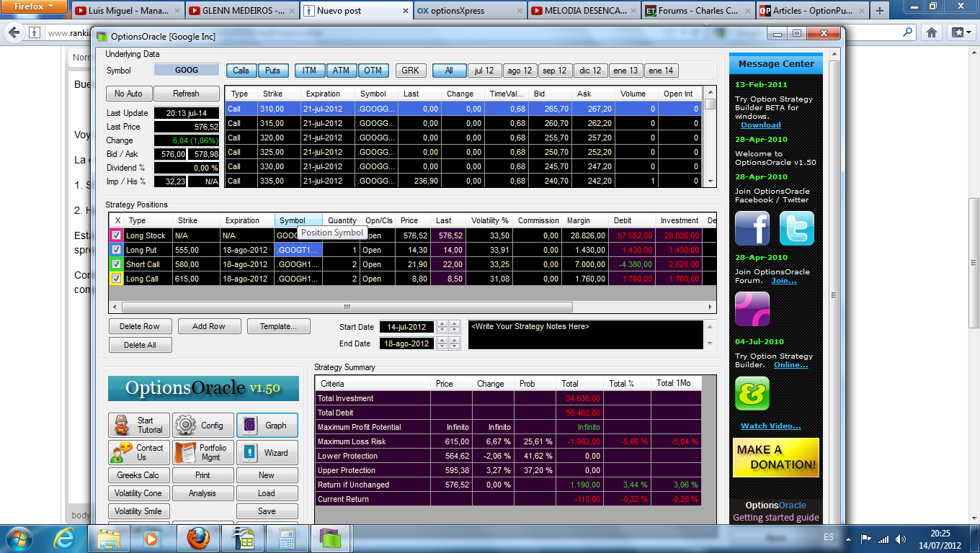Viewport: 980px width, 553px height.
Task: Click the second Start Date stepper
Action: point(454,327)
